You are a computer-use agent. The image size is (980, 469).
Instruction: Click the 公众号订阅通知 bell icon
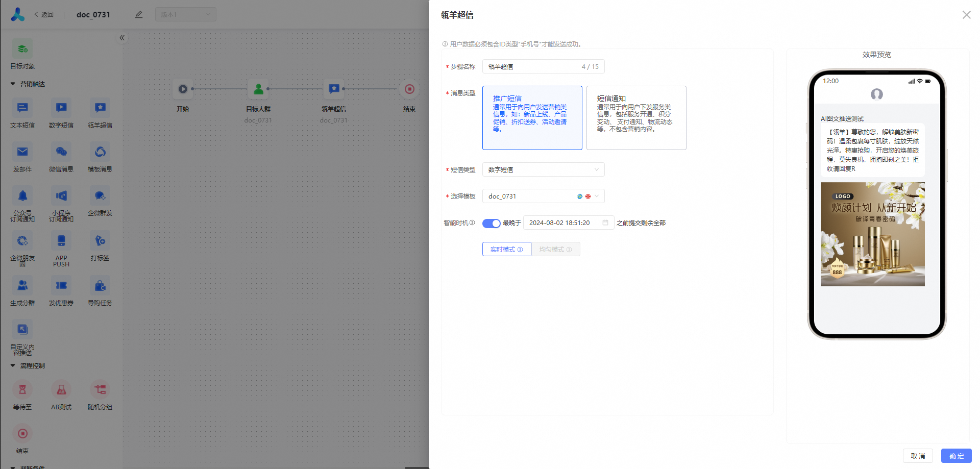22,195
